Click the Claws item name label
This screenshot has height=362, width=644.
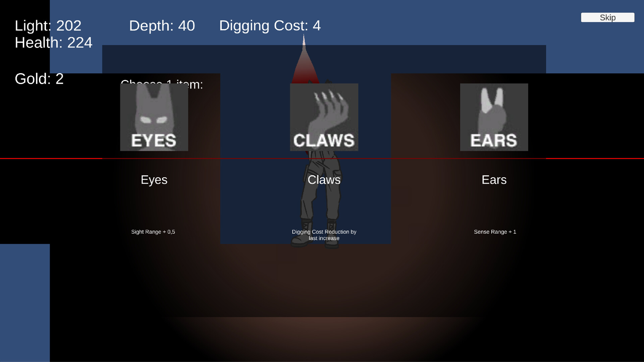(x=324, y=180)
